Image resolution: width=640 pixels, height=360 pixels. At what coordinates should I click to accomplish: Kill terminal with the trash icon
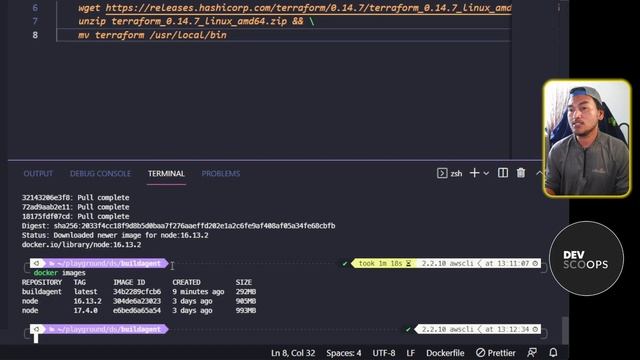tap(521, 173)
